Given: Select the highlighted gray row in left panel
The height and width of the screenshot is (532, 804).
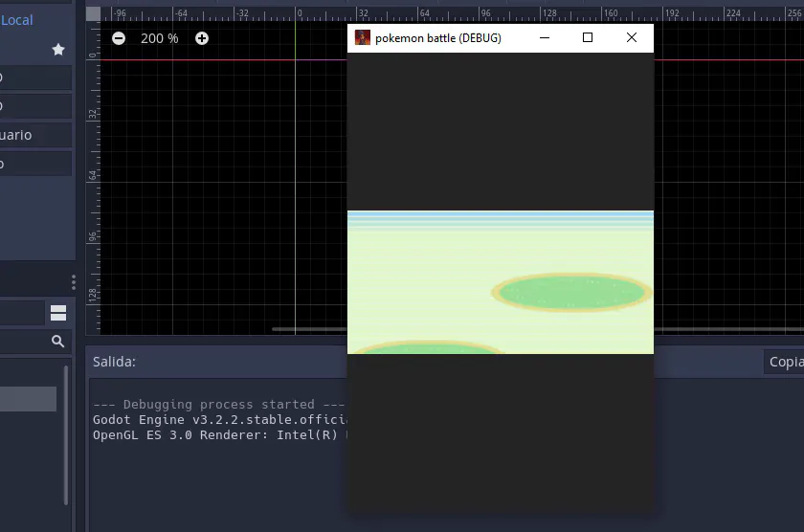Looking at the screenshot, I should [28, 399].
